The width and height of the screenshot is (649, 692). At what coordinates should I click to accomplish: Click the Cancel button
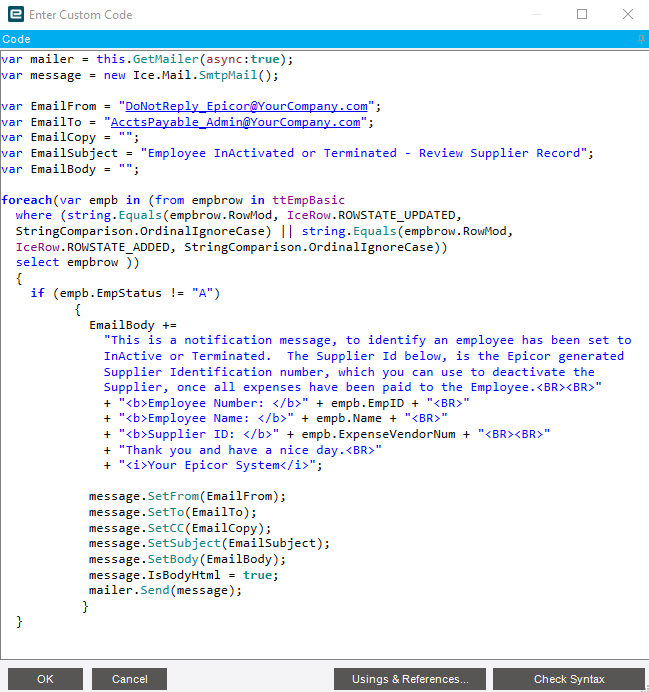tap(129, 679)
